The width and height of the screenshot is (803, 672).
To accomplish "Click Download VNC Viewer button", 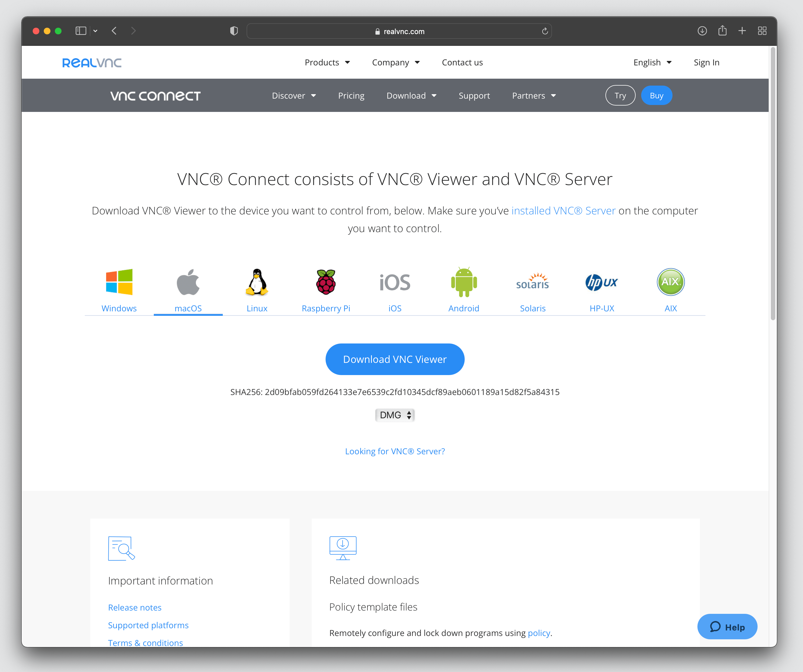I will 395,359.
